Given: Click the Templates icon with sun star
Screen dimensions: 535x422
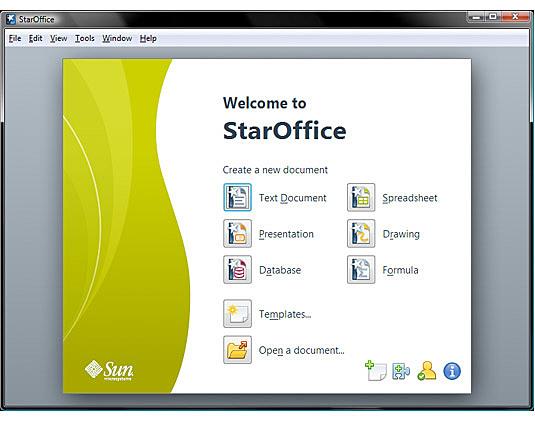Looking at the screenshot, I should click(237, 314).
